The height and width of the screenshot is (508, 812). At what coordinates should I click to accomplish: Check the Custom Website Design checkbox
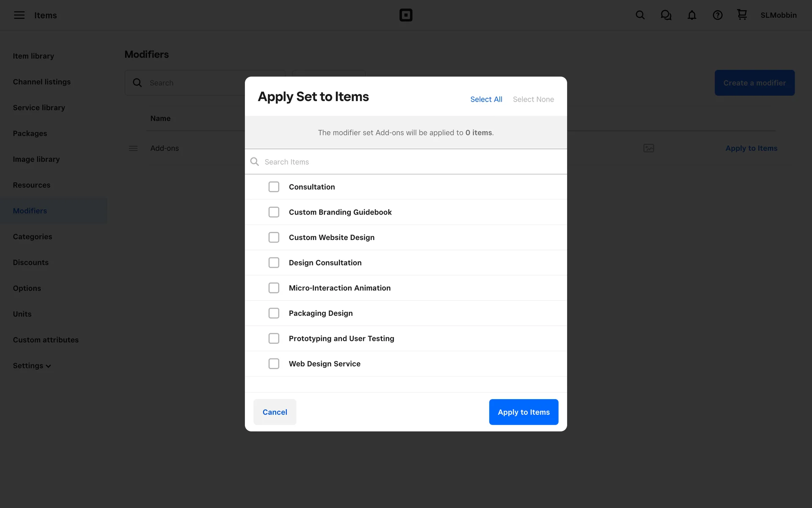[274, 237]
